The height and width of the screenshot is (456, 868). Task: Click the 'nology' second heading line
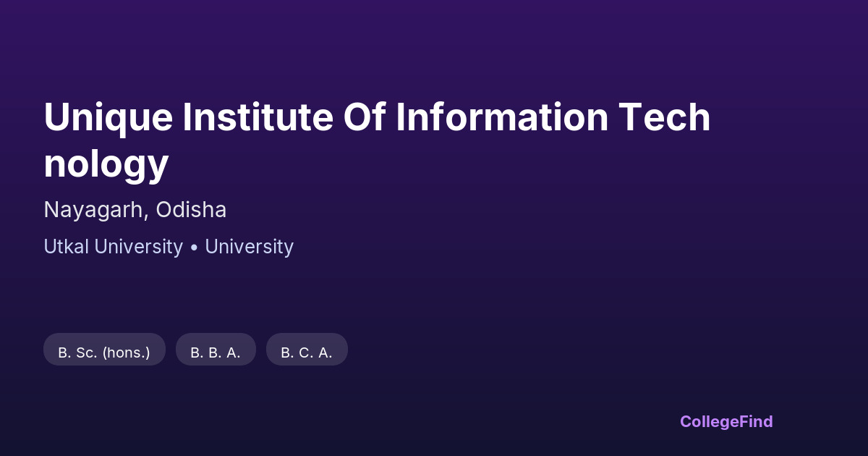[106, 163]
